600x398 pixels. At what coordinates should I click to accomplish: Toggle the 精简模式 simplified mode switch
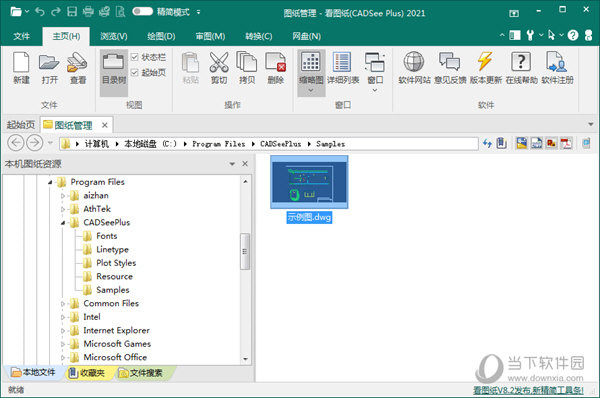tap(142, 12)
